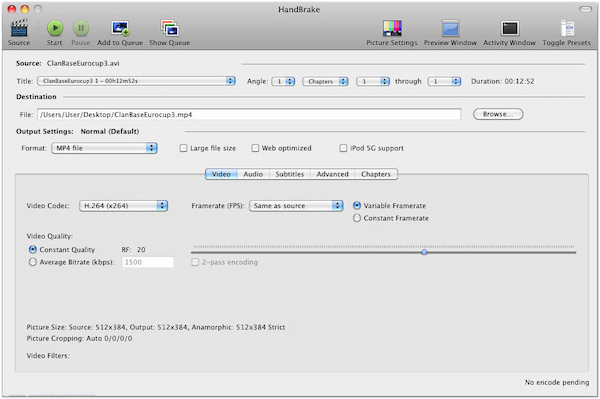Click the destination File path field
The height and width of the screenshot is (399, 600).
pos(249,114)
